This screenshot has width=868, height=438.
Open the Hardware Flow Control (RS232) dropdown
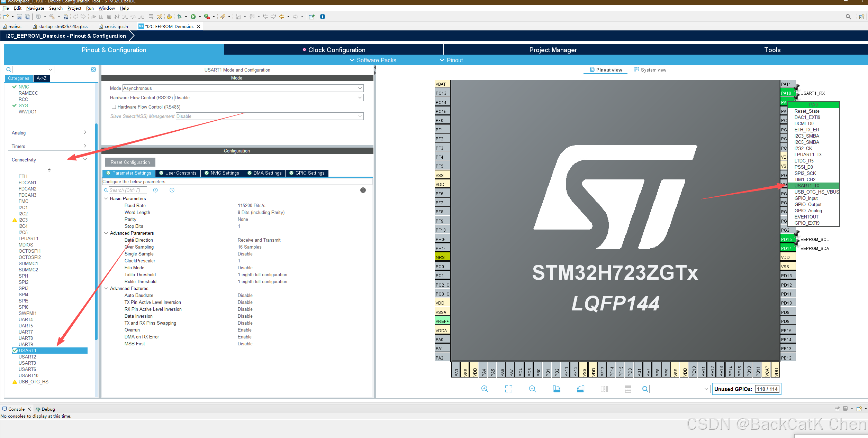click(269, 97)
